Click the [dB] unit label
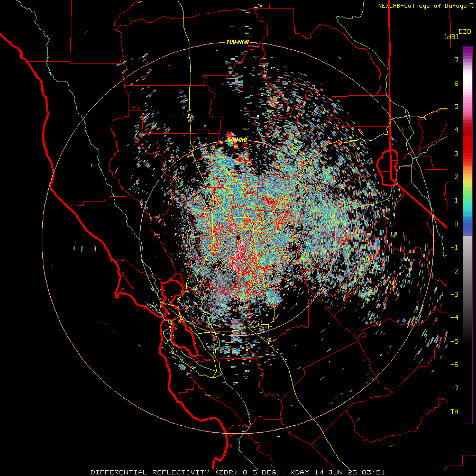 tap(451, 36)
